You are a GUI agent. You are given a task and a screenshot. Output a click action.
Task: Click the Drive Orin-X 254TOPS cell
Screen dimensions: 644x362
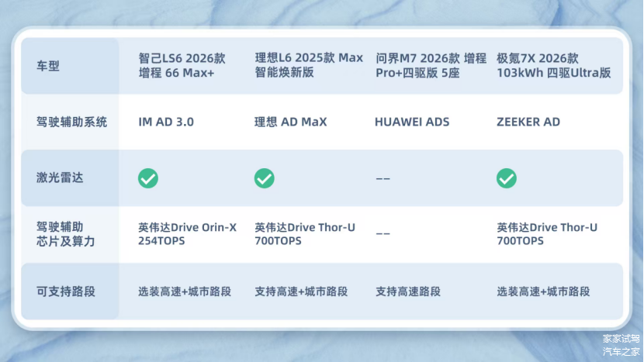point(187,234)
